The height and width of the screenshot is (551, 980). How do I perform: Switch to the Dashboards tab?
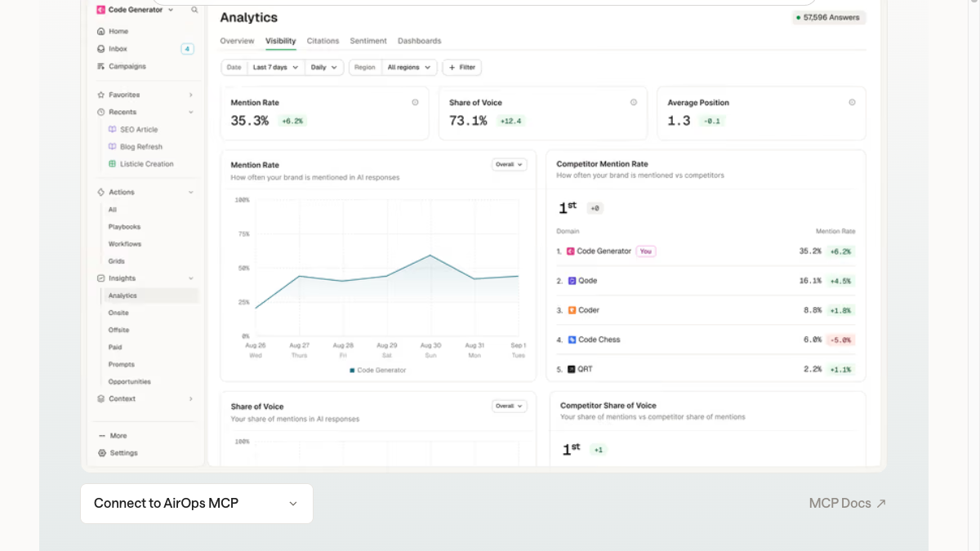(x=419, y=41)
